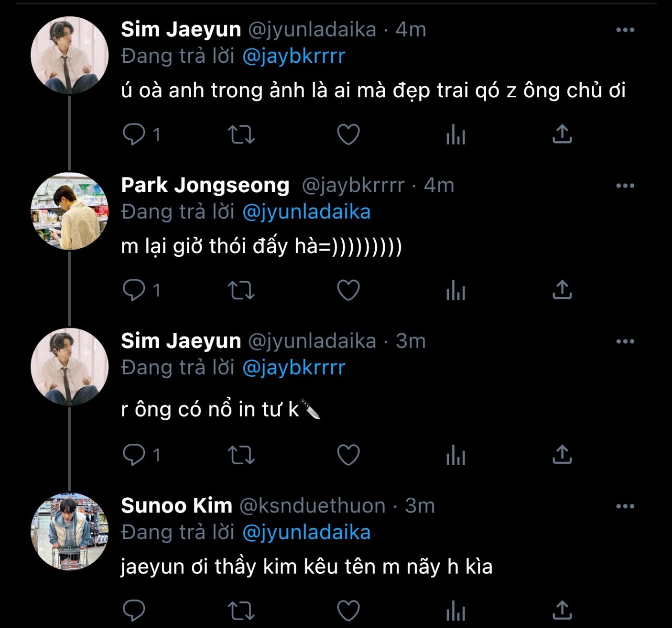672x628 pixels.
Task: Like the knife emoji tweet
Action: (x=348, y=455)
